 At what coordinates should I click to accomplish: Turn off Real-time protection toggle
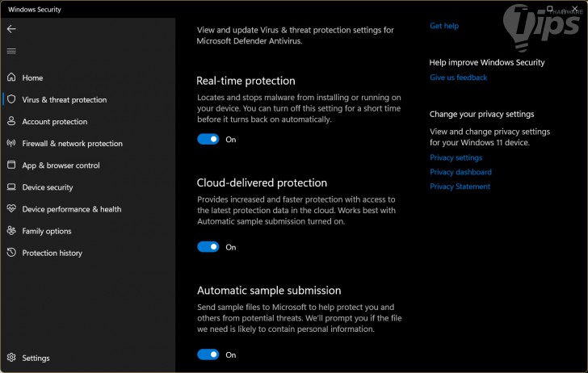click(x=208, y=139)
